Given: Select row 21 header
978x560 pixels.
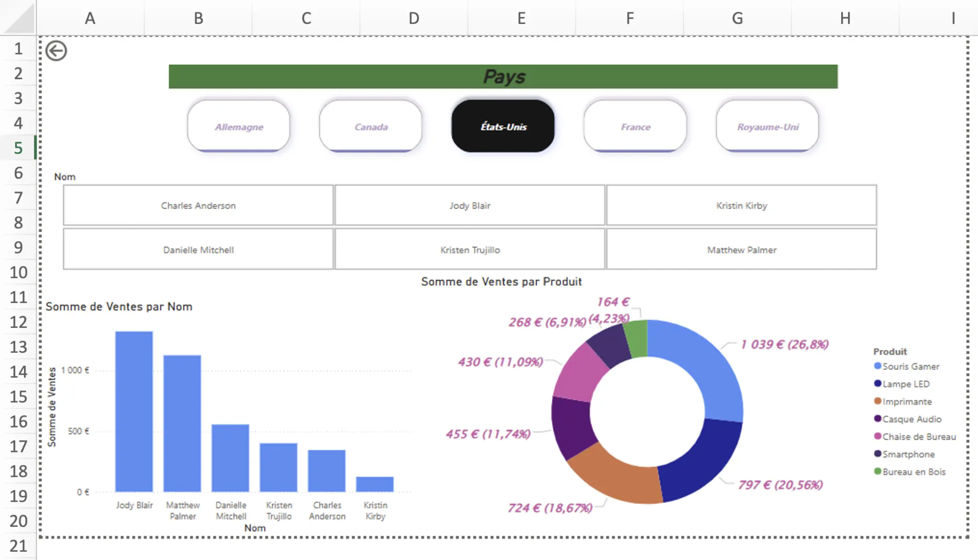Looking at the screenshot, I should point(18,546).
